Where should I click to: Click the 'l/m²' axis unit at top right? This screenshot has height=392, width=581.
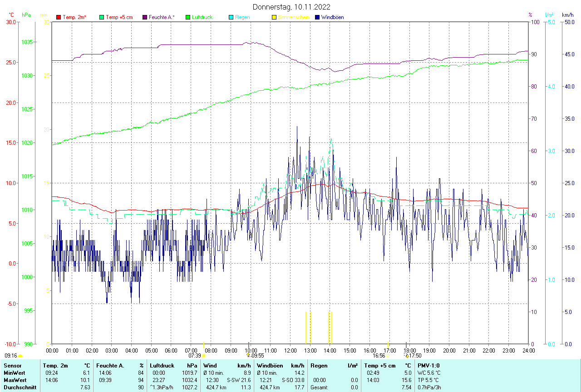(x=550, y=15)
